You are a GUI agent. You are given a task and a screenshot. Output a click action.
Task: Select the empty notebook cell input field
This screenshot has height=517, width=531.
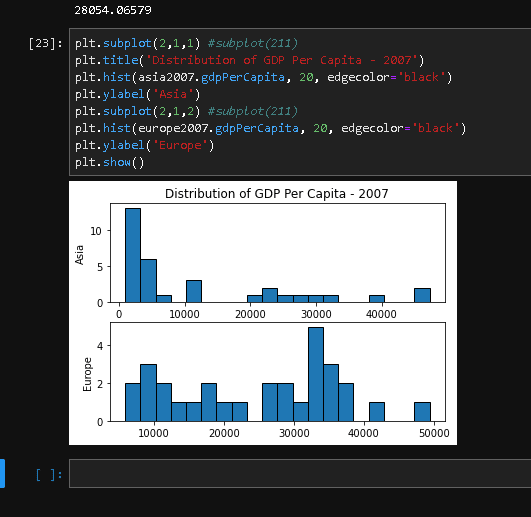pos(300,473)
